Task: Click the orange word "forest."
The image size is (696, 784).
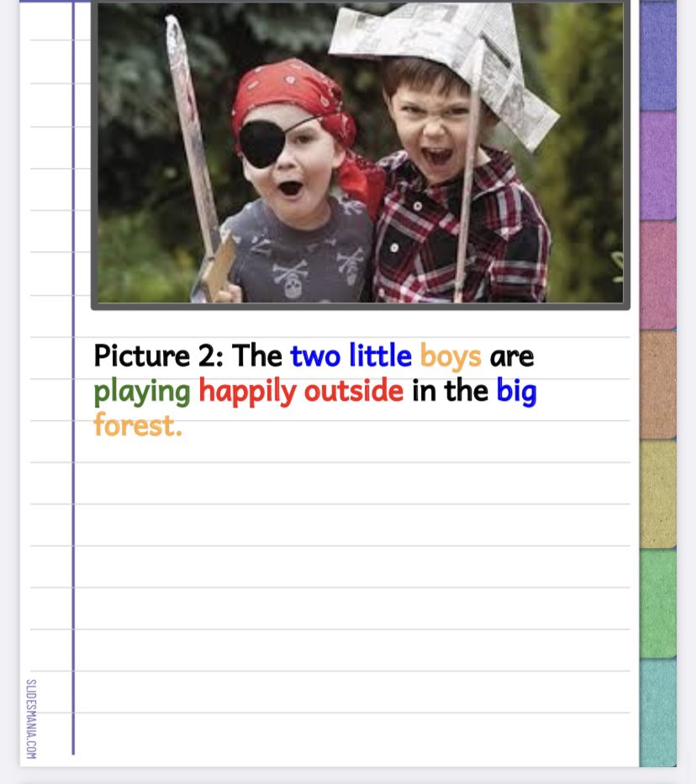Action: [138, 425]
